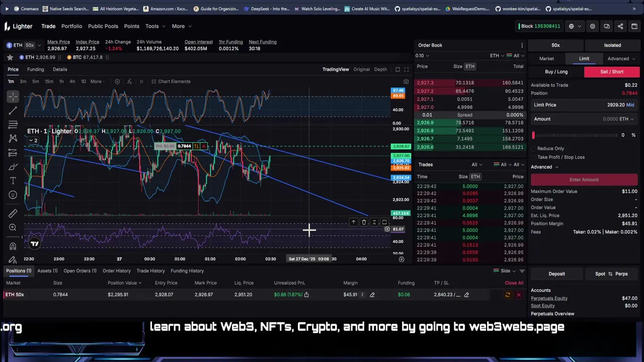Viewport: 644px width, 362px height.
Task: Open Advanced order type dropdown
Action: [x=621, y=59]
